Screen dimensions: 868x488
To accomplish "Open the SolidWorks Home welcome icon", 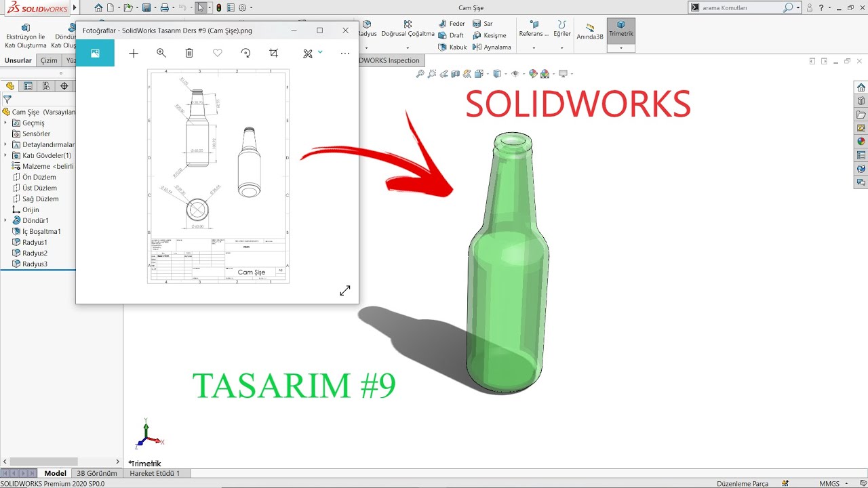I will [x=99, y=8].
